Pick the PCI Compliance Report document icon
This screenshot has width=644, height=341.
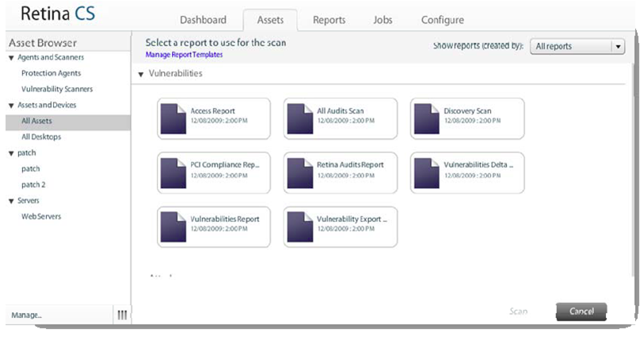tap(173, 173)
